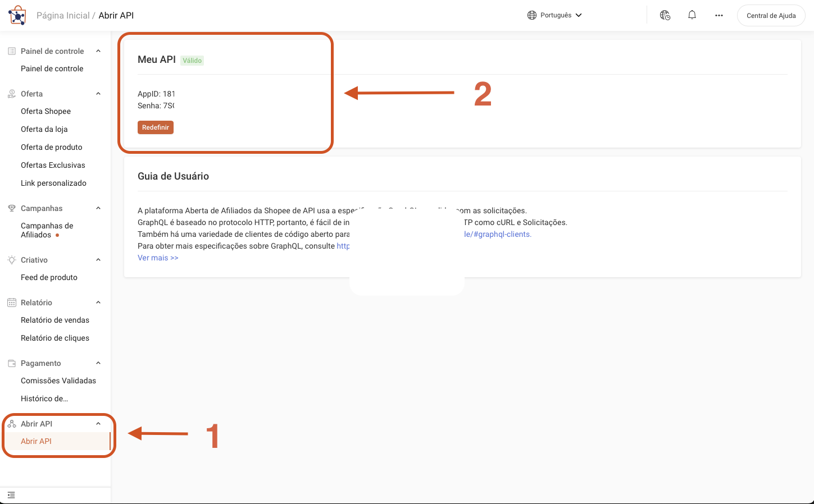Click the Abrir API section icon
This screenshot has height=504, width=814.
pos(12,424)
